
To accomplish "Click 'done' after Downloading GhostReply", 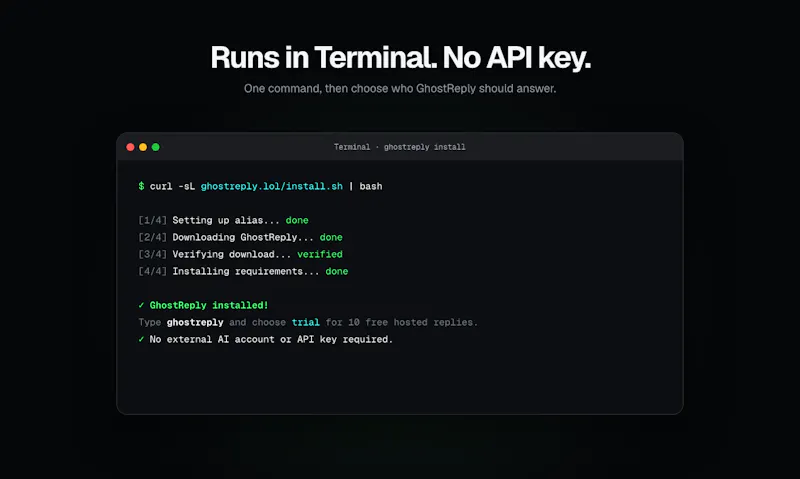I will tap(331, 237).
